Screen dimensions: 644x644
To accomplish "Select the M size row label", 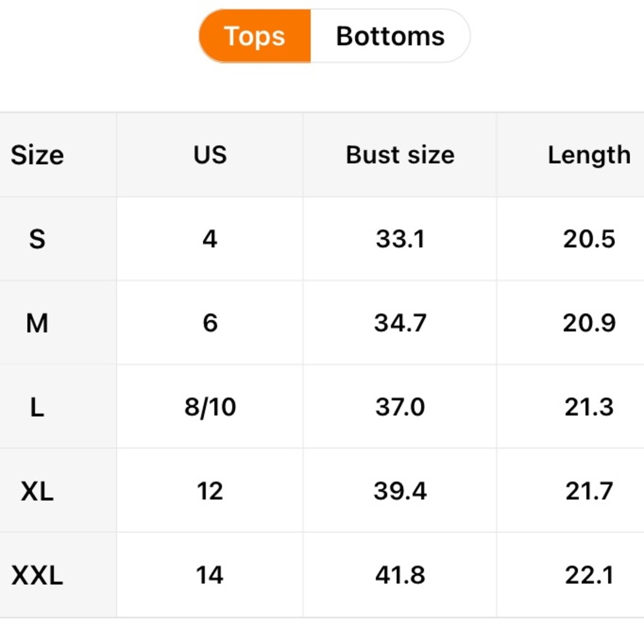I will pyautogui.click(x=37, y=323).
